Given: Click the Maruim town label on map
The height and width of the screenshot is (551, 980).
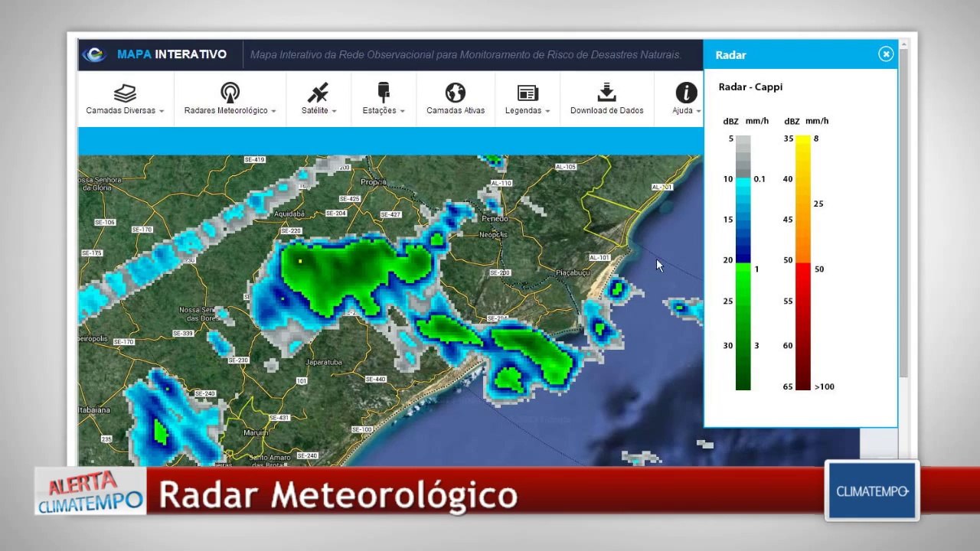Looking at the screenshot, I should pyautogui.click(x=256, y=432).
